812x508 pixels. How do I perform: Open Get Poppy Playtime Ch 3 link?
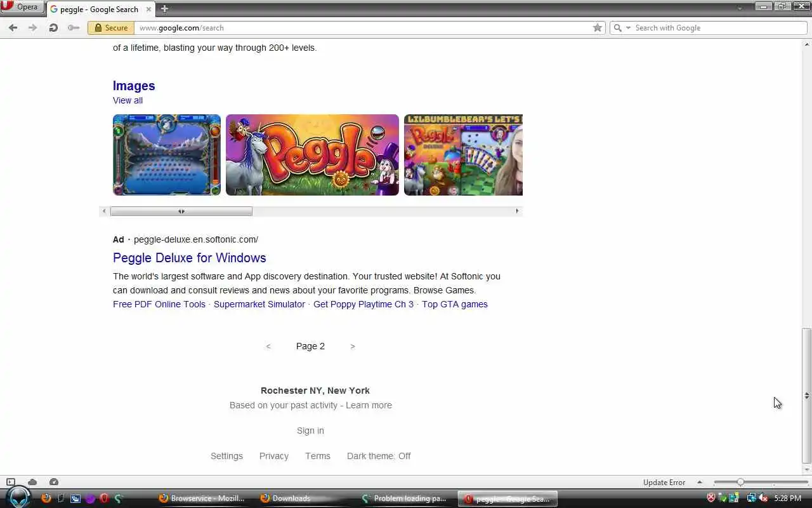[363, 304]
